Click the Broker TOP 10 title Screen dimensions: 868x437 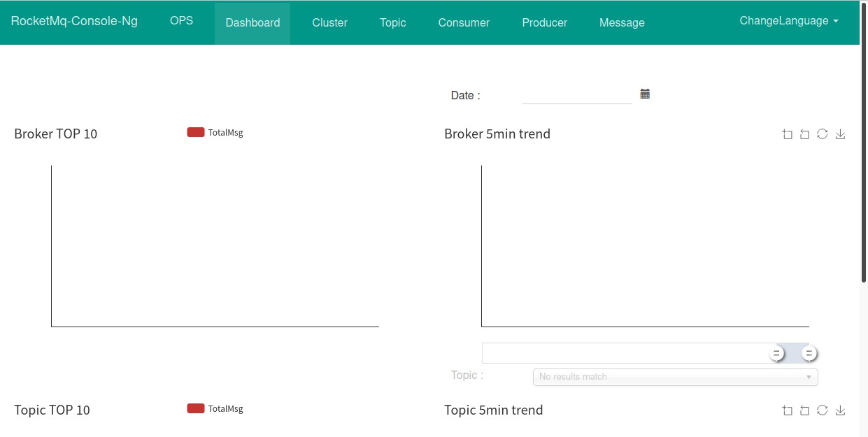[56, 134]
